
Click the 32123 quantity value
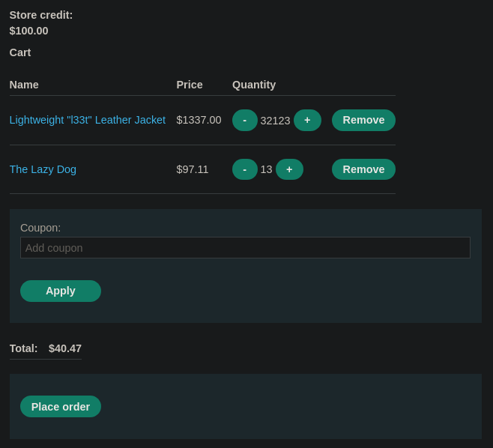coord(275,121)
